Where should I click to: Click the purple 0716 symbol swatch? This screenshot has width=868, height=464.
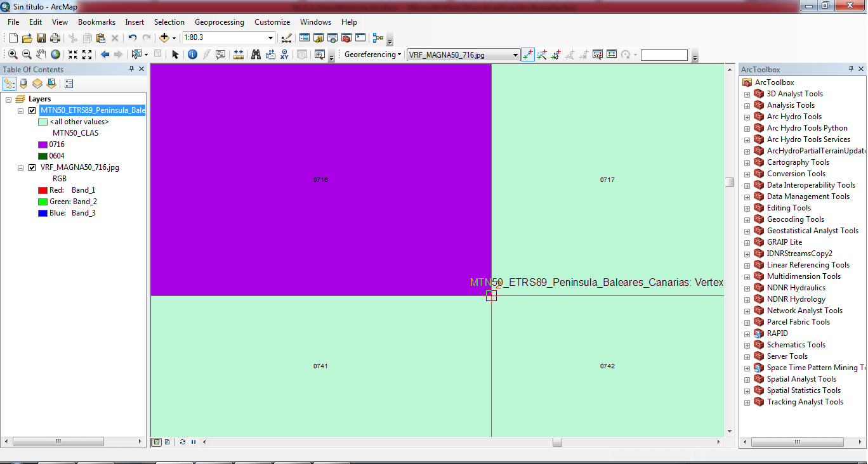[x=43, y=145]
